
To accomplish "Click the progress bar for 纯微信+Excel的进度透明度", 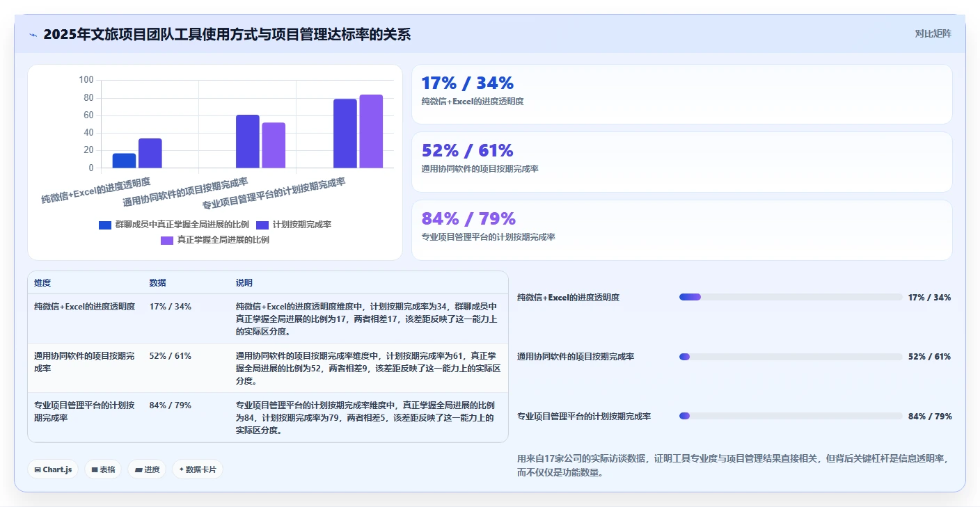I will coord(791,297).
